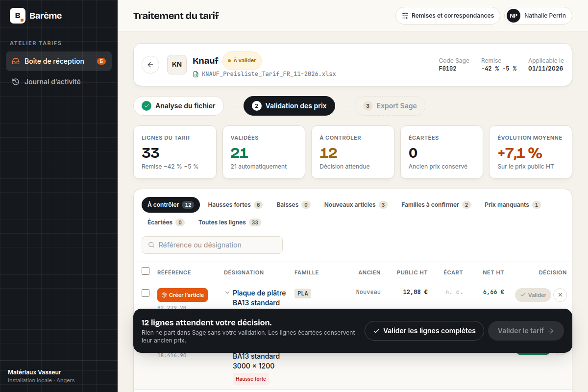The image size is (588, 392).
Task: Click the Hausse forte tag
Action: click(251, 379)
